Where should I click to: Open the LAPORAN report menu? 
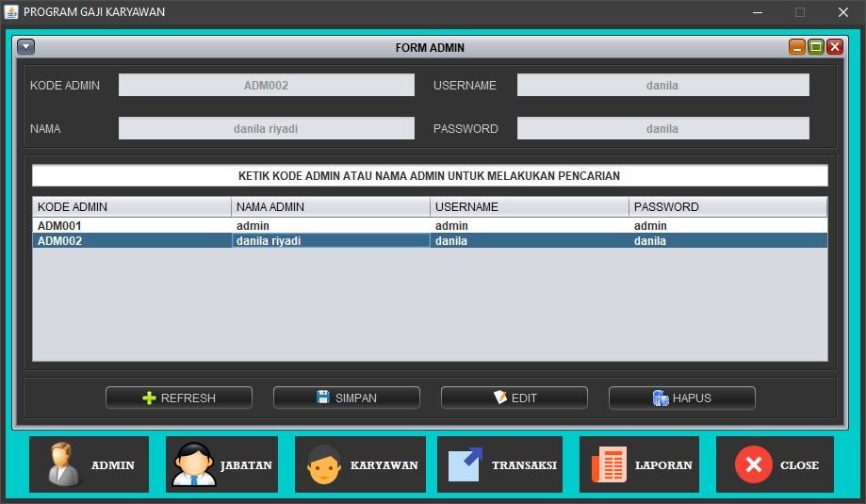tap(639, 464)
